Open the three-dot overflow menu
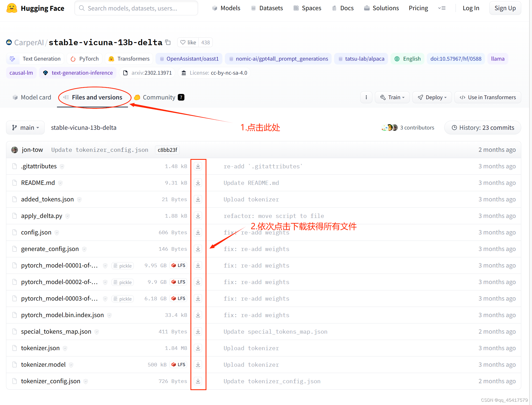 click(x=366, y=97)
